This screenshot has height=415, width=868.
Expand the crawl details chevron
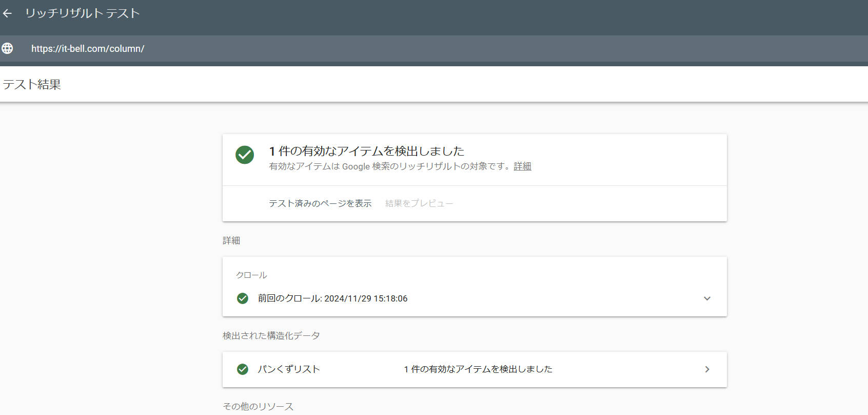click(x=707, y=298)
